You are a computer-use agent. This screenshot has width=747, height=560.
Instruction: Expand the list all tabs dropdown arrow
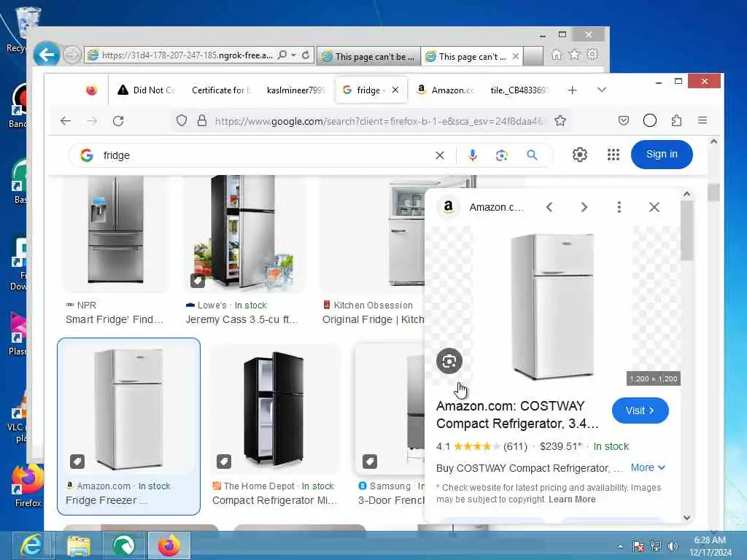(602, 90)
